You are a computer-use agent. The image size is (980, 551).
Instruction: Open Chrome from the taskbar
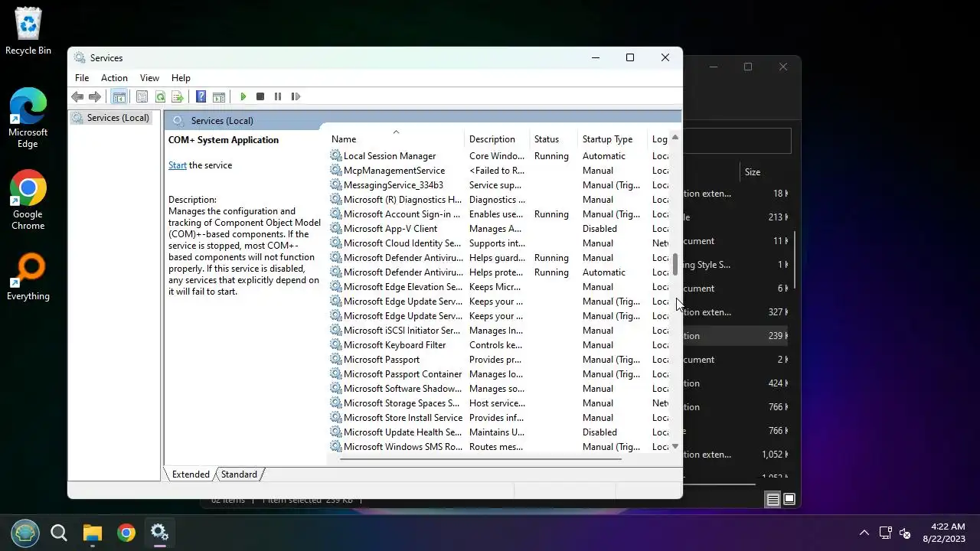pyautogui.click(x=126, y=533)
